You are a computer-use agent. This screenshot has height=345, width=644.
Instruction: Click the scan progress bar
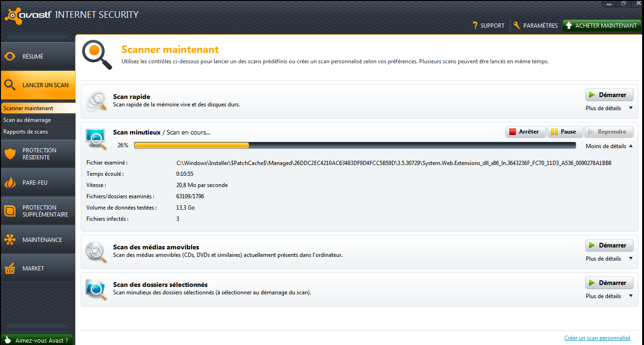(x=355, y=145)
